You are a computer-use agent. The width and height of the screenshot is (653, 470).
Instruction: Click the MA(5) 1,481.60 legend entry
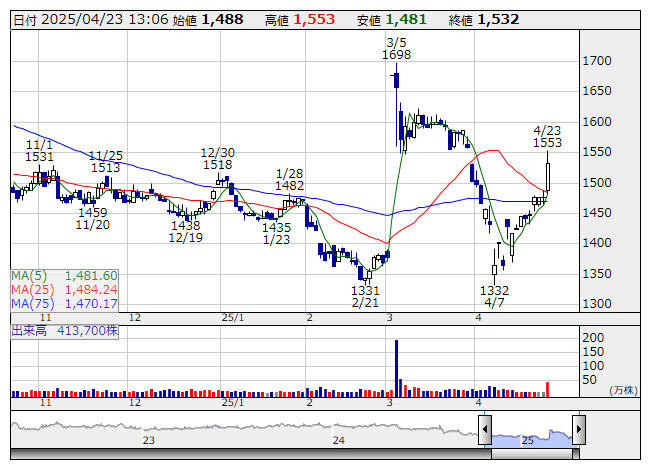65,276
